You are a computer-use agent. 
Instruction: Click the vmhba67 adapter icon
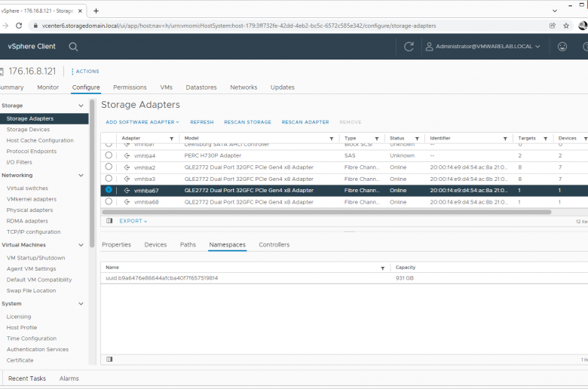click(127, 191)
